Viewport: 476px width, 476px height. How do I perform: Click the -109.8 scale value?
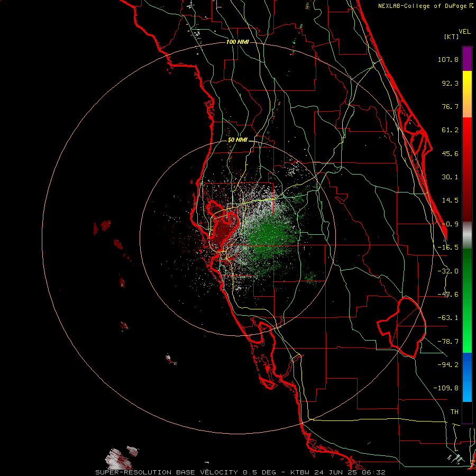[x=446, y=388]
